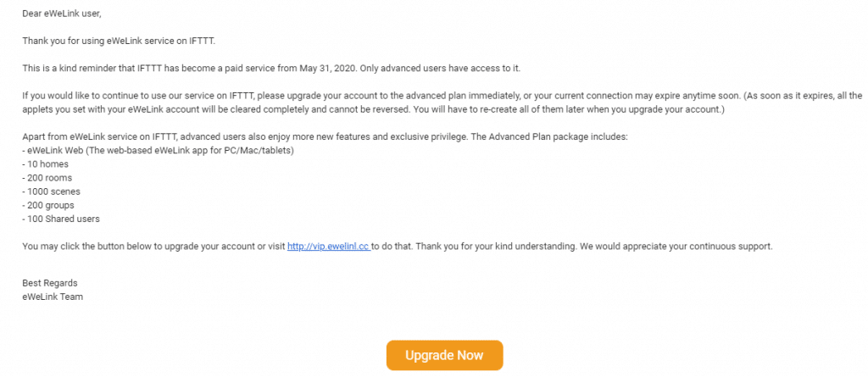The image size is (868, 377).
Task: Click the "We would appreciate your continuous support" sentence
Action: click(676, 247)
